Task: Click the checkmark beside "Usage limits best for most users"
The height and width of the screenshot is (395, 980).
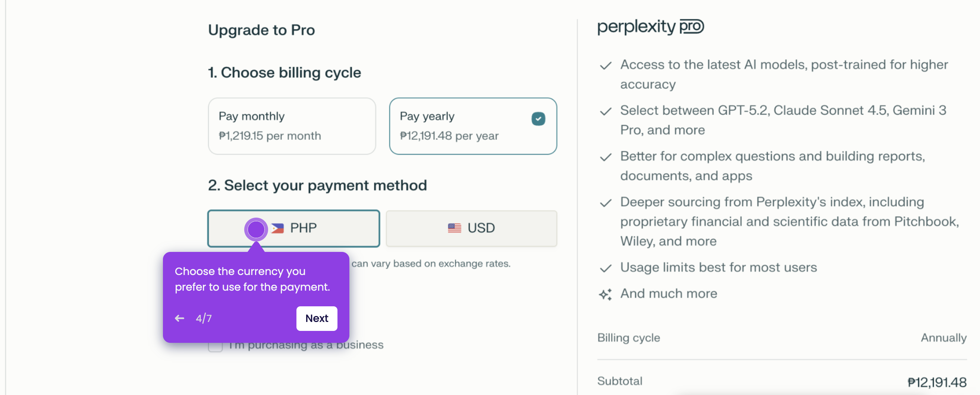Action: tap(605, 268)
